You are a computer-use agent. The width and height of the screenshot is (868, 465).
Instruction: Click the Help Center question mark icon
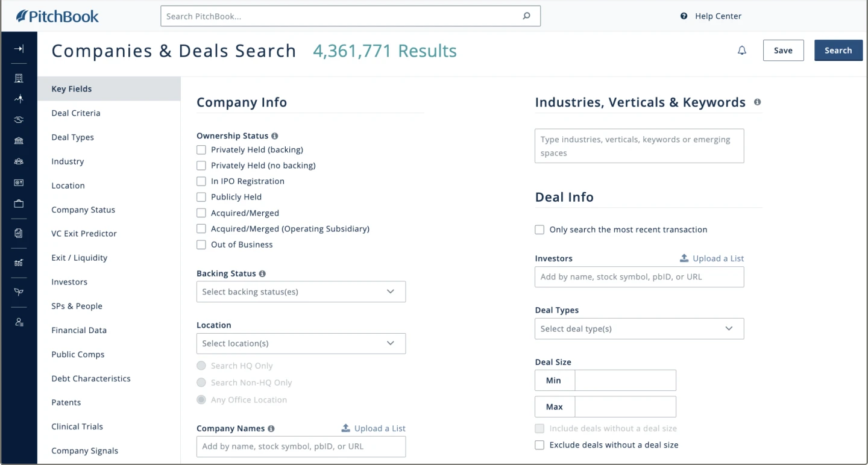pyautogui.click(x=684, y=16)
